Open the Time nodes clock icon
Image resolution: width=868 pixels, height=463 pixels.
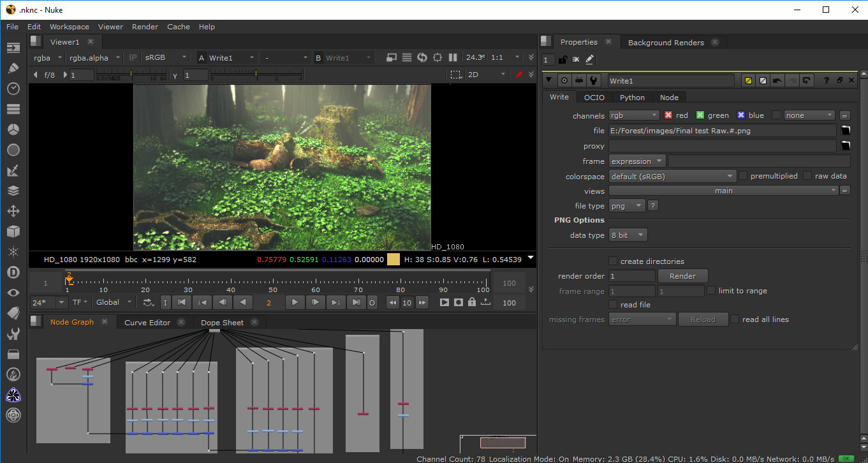(13, 89)
